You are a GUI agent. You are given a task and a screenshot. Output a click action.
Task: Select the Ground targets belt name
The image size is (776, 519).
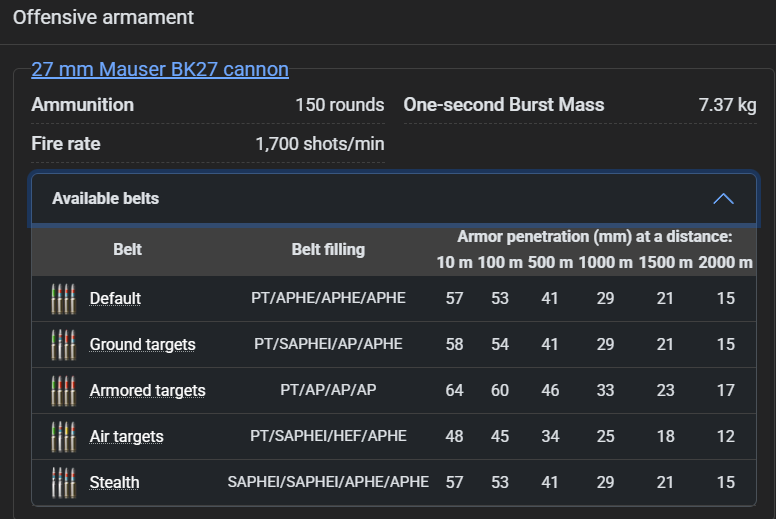click(142, 344)
